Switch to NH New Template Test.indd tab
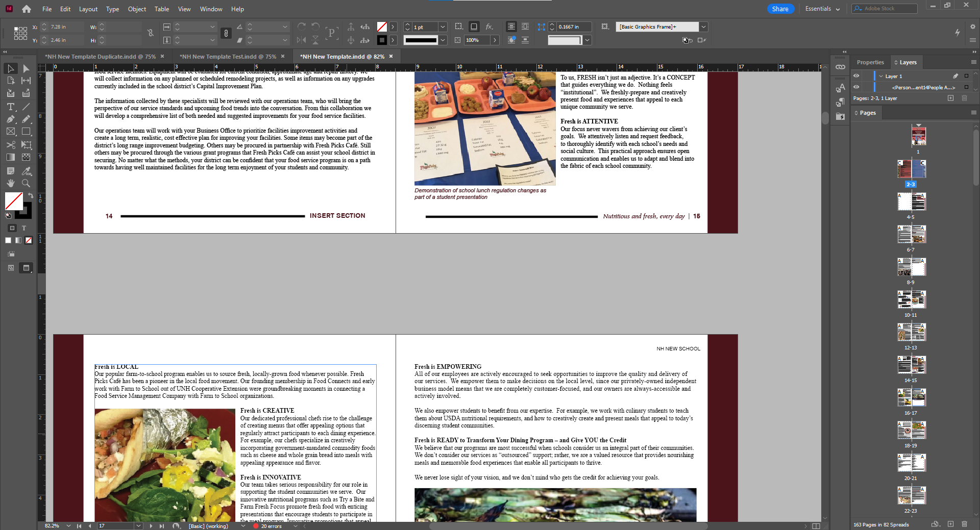980x530 pixels. pos(228,57)
